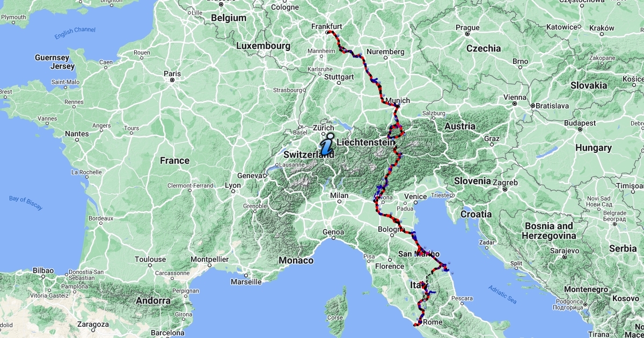Select the Bologna label on the route
644x338 pixels.
[x=391, y=230]
